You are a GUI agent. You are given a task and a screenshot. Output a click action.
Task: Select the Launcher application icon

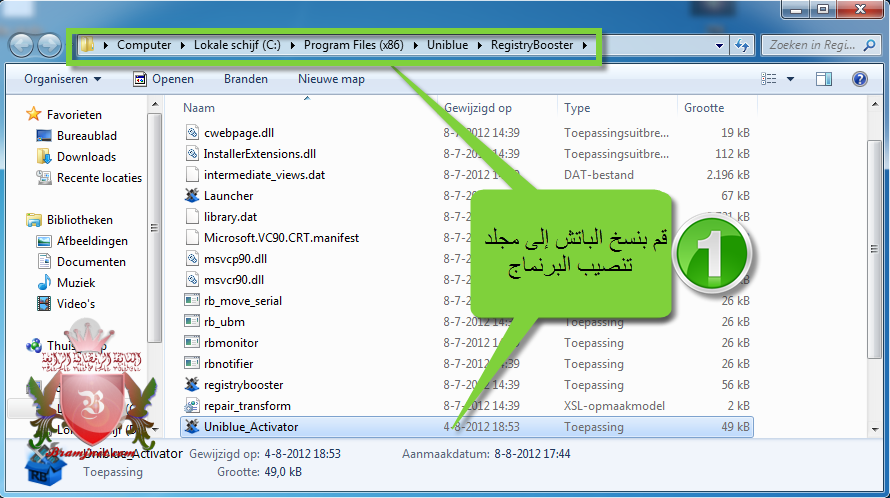click(x=192, y=196)
